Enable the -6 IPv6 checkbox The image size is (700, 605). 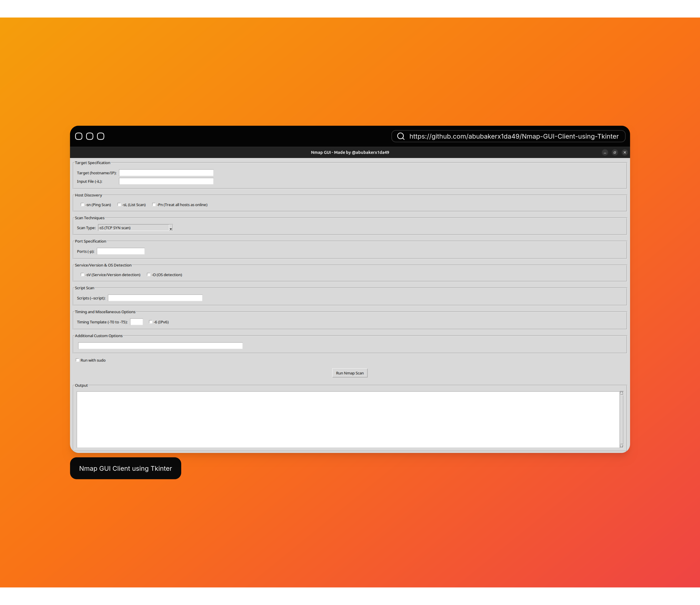click(x=151, y=322)
